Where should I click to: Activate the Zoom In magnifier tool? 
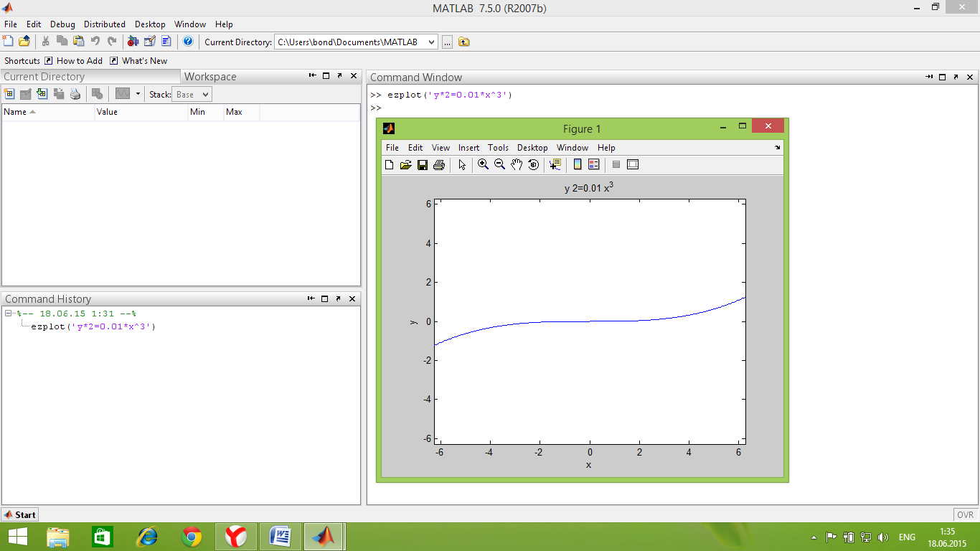(484, 164)
